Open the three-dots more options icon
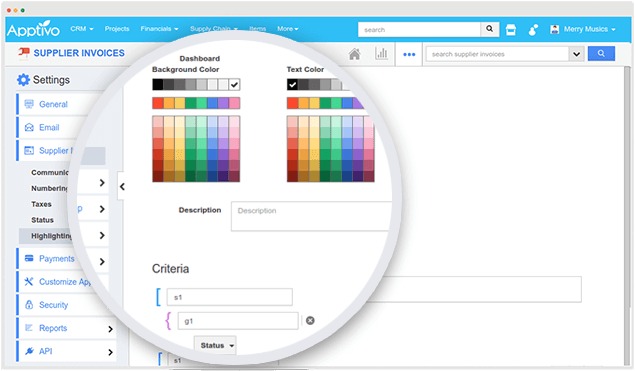This screenshot has height=371, width=635. point(409,54)
